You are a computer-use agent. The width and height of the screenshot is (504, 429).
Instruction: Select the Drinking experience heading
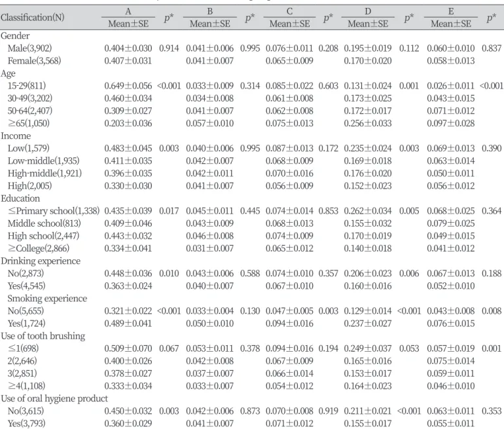[x=41, y=261]
